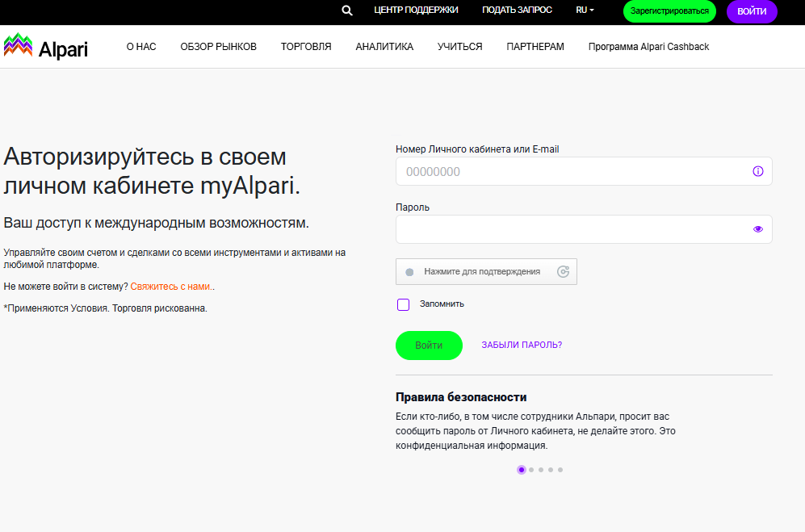This screenshot has width=805, height=532.
Task: Click the Alpari logo
Action: coord(46,47)
